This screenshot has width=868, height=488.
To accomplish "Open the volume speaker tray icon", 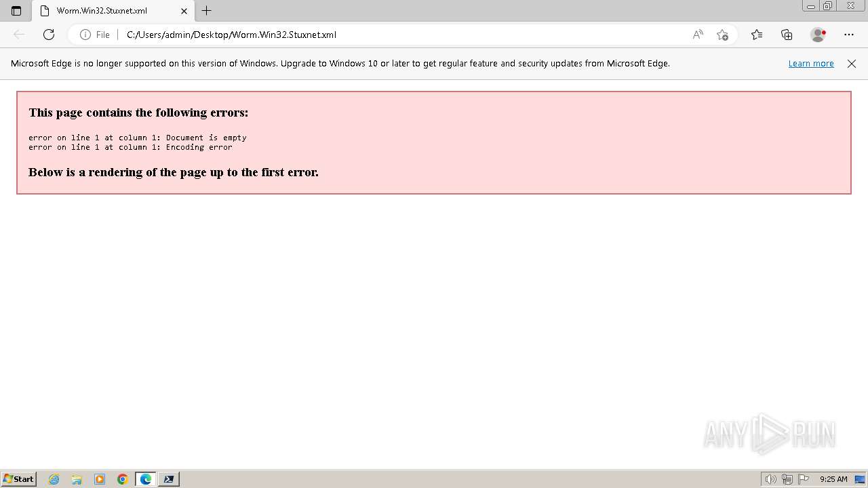I will point(771,479).
